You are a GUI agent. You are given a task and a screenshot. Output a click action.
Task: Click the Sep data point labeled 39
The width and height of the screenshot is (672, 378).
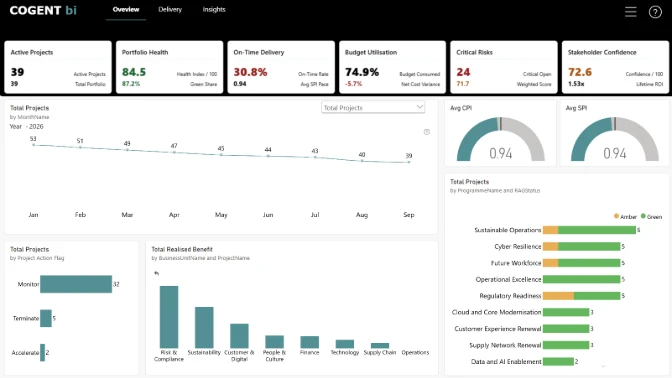[x=409, y=162]
